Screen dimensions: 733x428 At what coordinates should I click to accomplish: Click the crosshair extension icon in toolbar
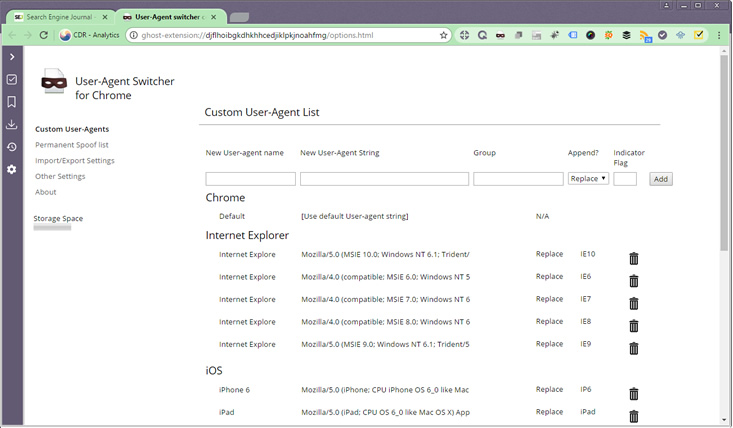(x=464, y=35)
